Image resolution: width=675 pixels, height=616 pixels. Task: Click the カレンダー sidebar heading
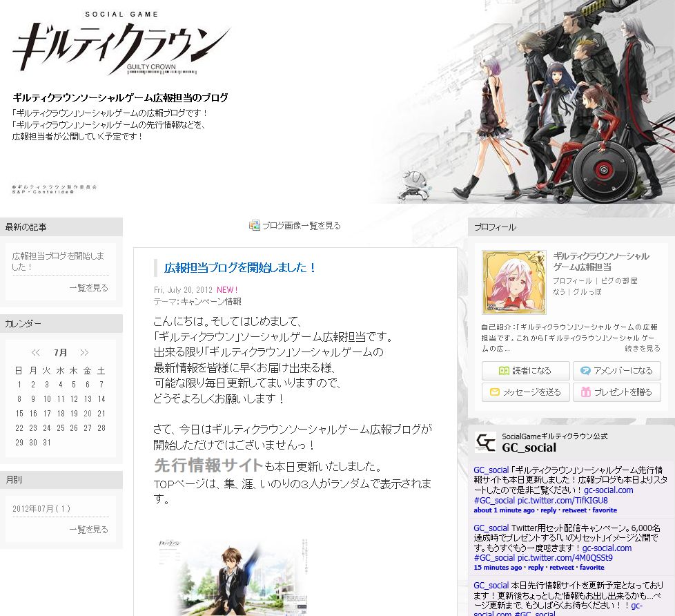point(61,323)
